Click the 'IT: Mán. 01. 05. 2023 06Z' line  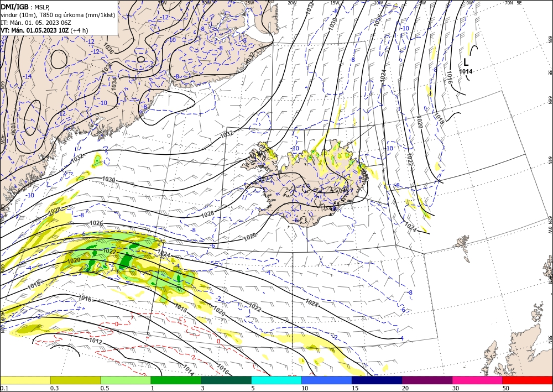(x=35, y=23)
